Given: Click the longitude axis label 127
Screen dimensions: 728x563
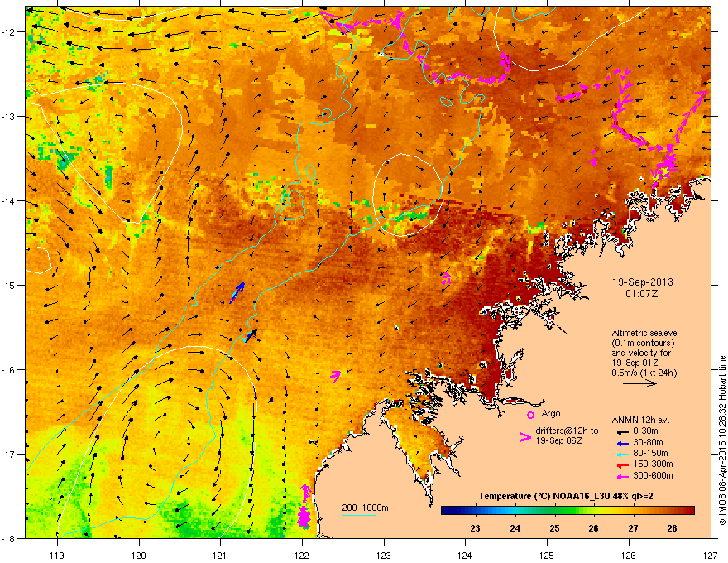Looking at the screenshot, I should coord(711,555).
